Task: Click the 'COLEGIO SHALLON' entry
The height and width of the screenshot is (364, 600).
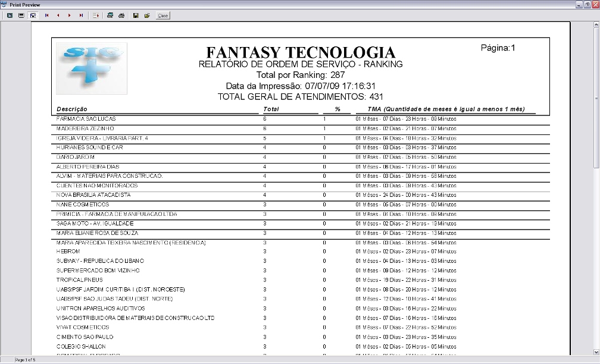Action: tap(81, 346)
